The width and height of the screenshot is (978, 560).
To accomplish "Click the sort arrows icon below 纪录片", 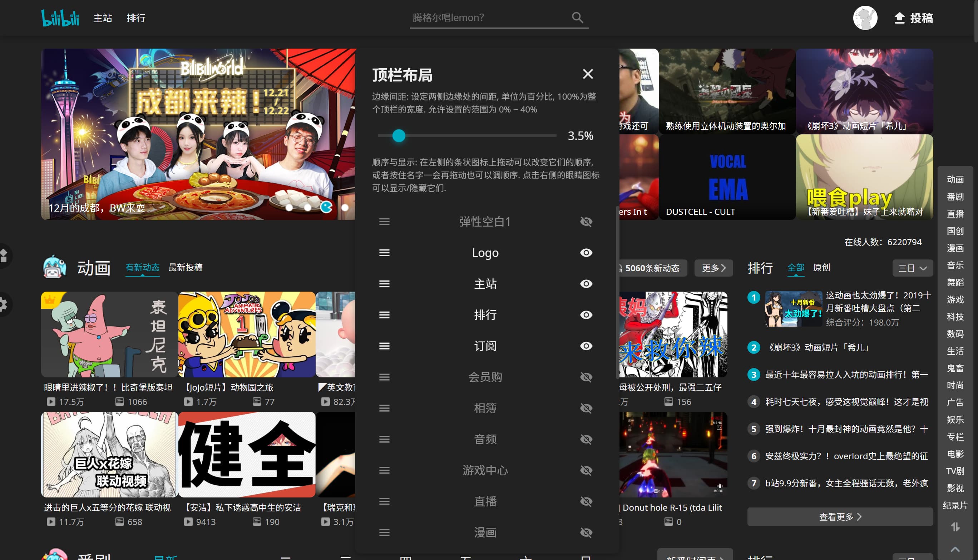I will 955,526.
